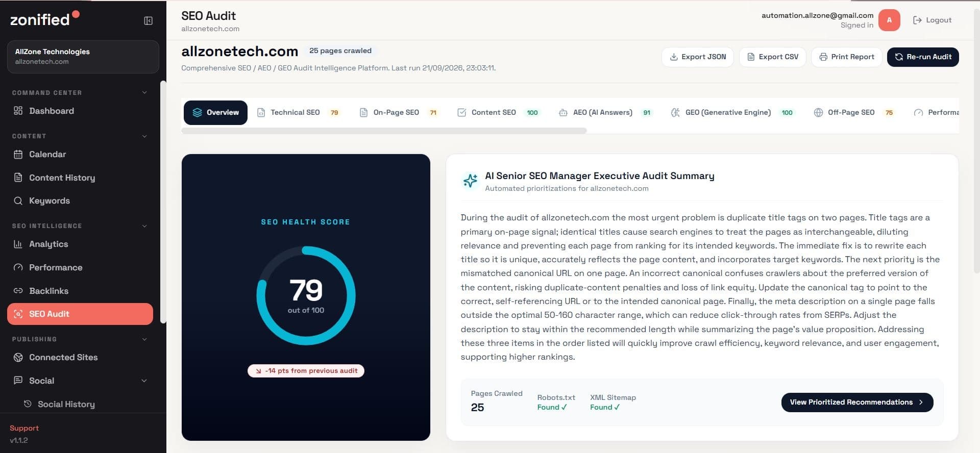Open the AEO (AI Answers) tab
Screen dimensions: 980x453
[x=605, y=112]
